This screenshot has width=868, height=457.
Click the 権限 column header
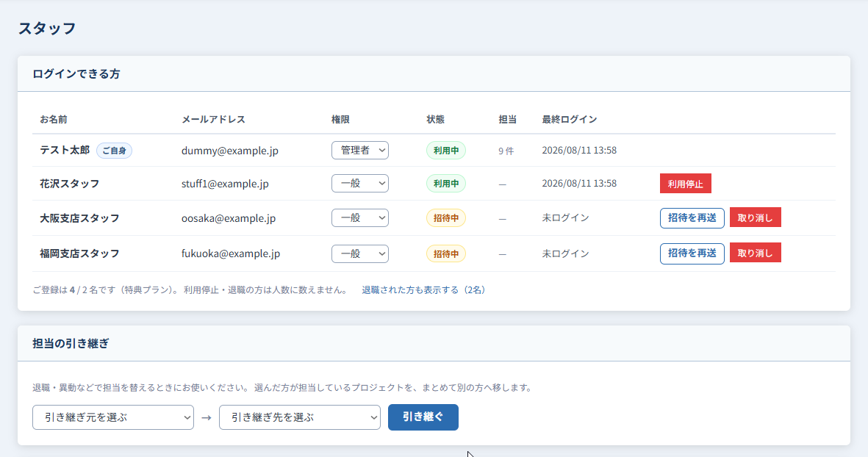[340, 120]
